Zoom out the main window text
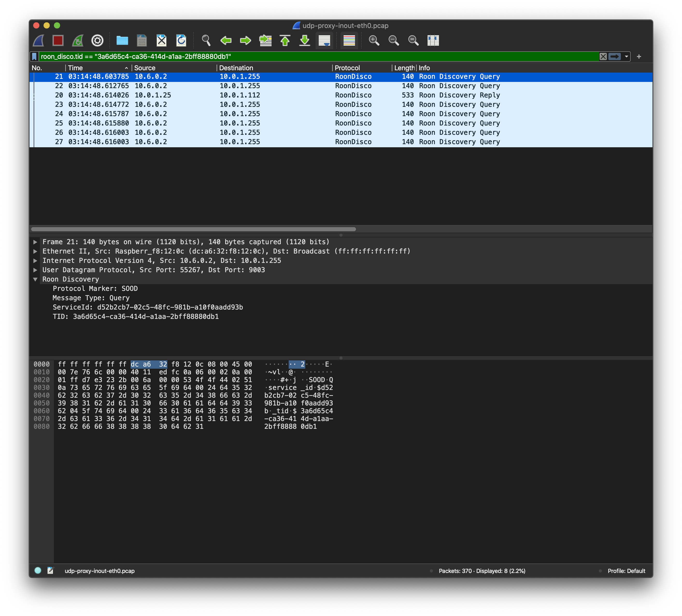Screen dimensions: 682x616 (x=394, y=41)
